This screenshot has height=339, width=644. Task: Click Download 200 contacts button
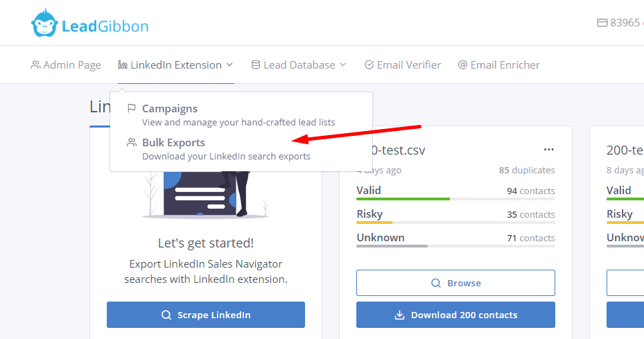click(x=455, y=315)
